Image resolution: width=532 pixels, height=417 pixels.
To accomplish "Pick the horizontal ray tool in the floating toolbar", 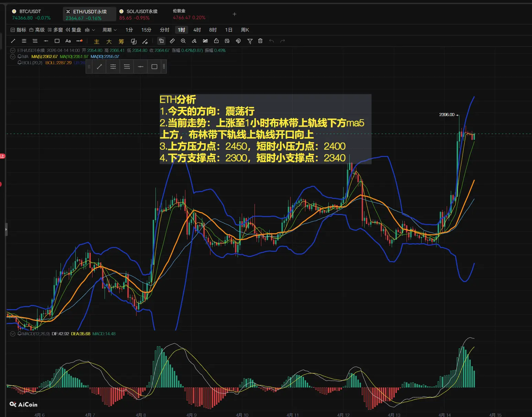I will [141, 67].
